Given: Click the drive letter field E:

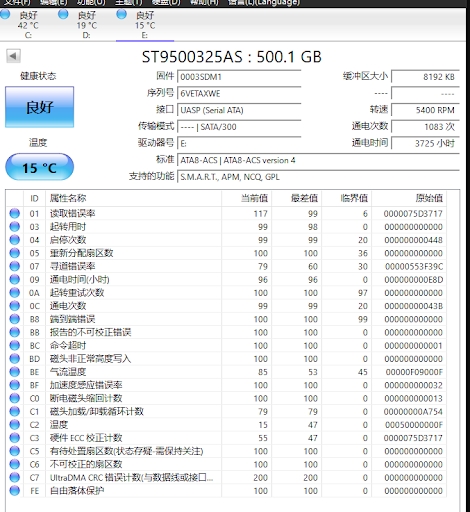Looking at the screenshot, I should point(239,144).
